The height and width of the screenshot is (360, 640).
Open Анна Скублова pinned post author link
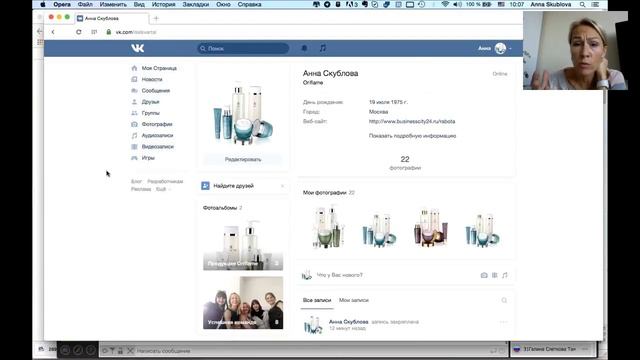(x=349, y=322)
